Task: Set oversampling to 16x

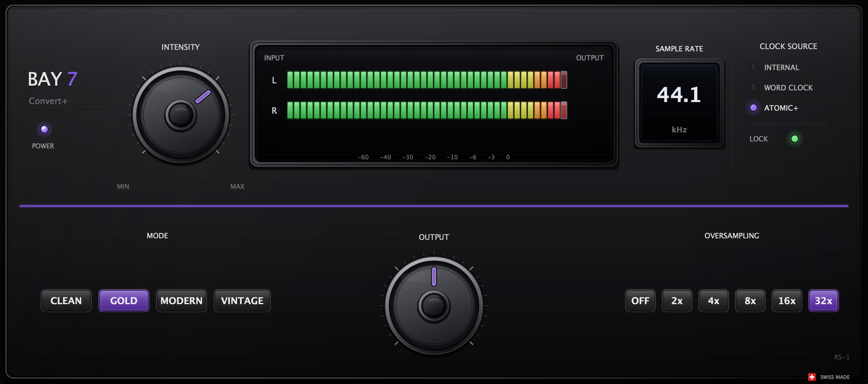Action: pos(787,301)
